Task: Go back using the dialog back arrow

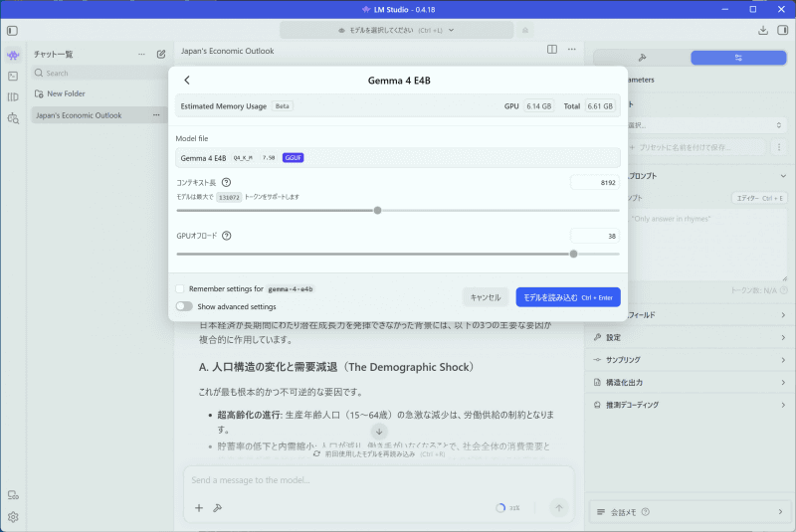Action: point(187,81)
